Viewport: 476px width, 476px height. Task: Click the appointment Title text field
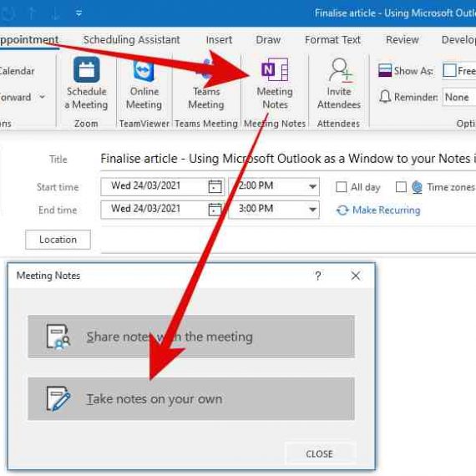pos(288,159)
